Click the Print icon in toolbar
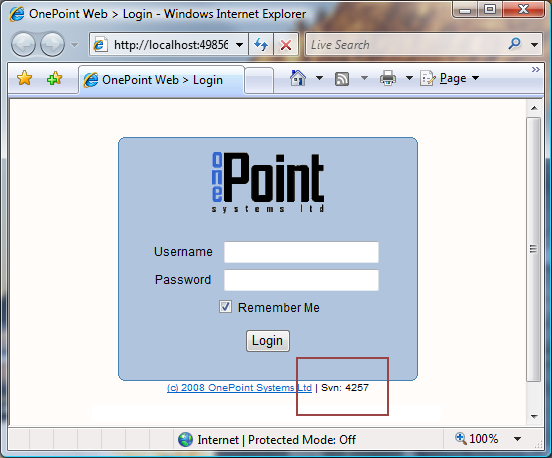The width and height of the screenshot is (552, 458). 388,78
